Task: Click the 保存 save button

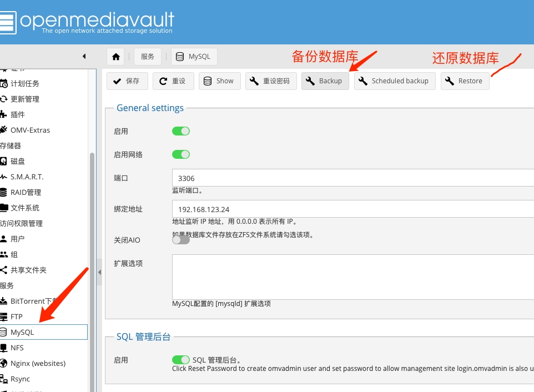Action: coord(127,81)
